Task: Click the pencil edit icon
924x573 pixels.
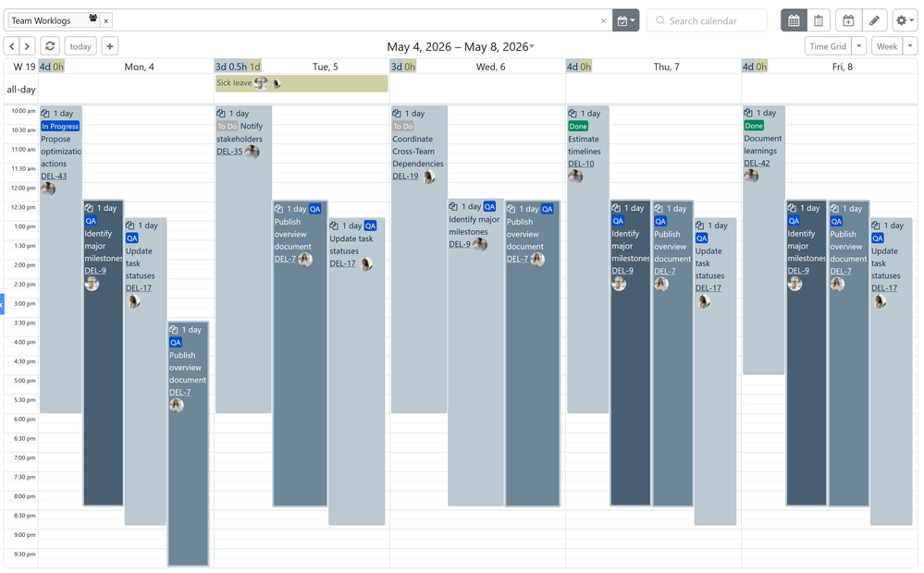Action: click(874, 20)
